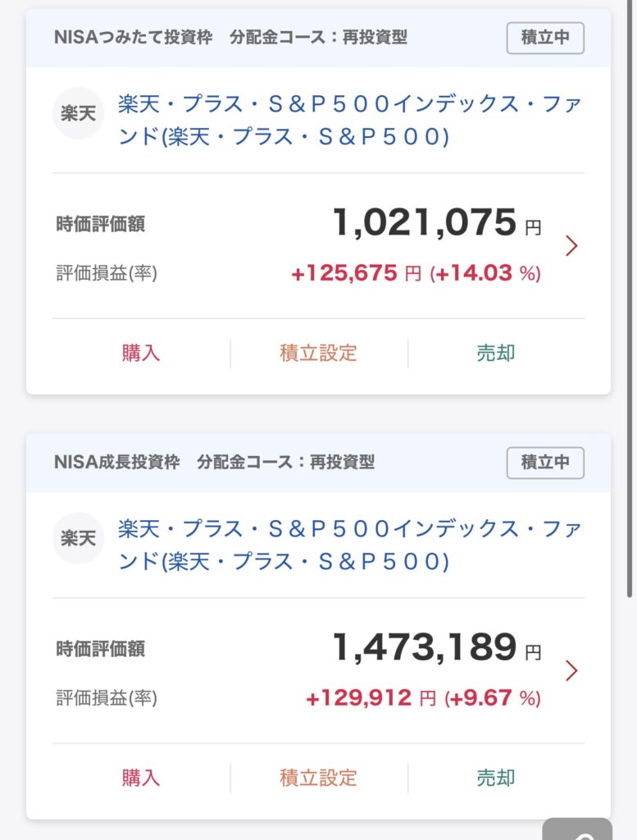
Task: Click the page scrollbar on the right edge
Action: point(630,299)
